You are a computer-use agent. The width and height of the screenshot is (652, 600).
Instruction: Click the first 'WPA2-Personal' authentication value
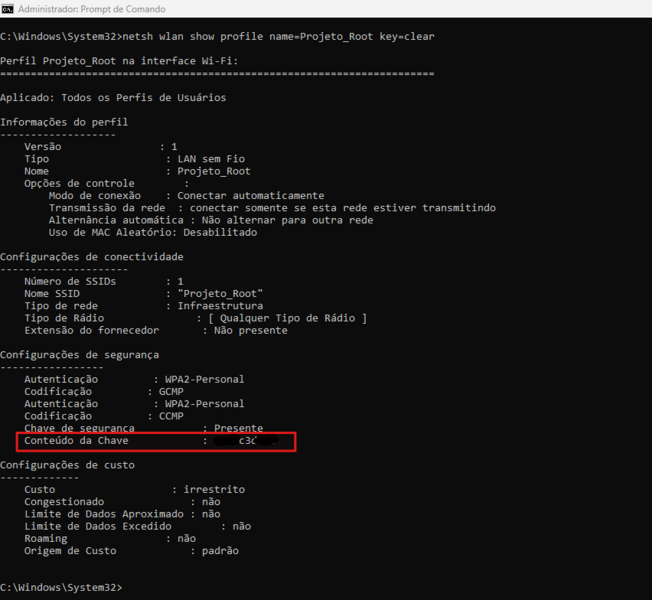205,379
